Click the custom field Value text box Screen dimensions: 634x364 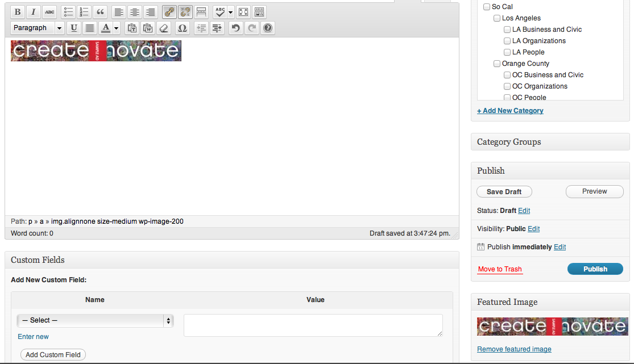(x=313, y=325)
